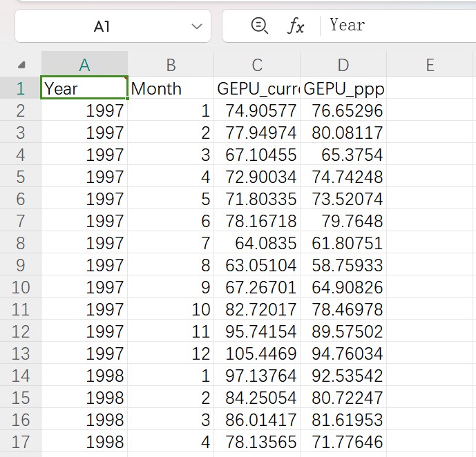Click the Month header cell
Viewport: 476px width, 457px height.
171,88
